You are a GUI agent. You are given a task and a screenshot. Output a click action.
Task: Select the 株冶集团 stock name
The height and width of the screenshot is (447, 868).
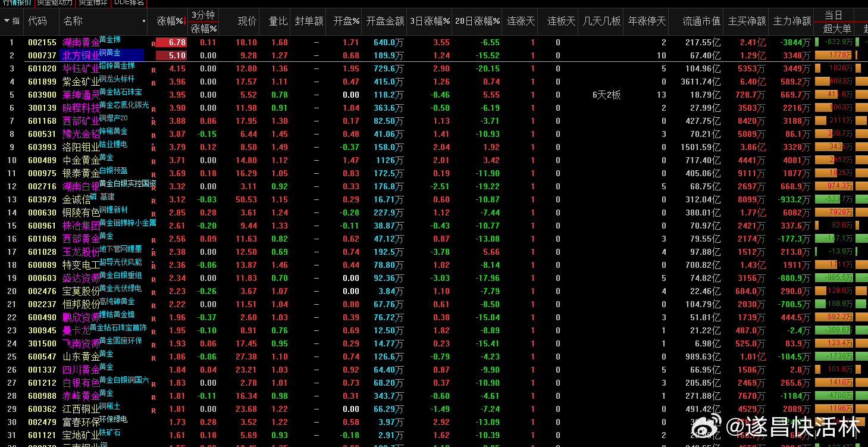coord(81,226)
